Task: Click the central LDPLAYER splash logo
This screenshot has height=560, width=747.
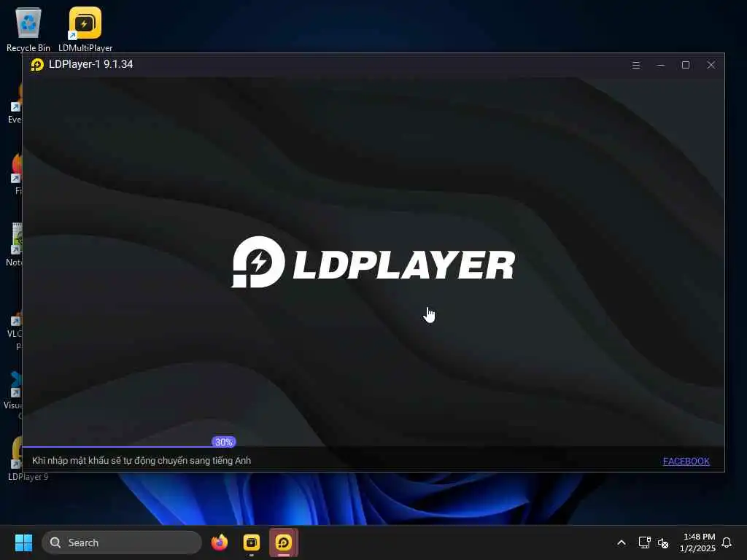Action: [x=373, y=262]
